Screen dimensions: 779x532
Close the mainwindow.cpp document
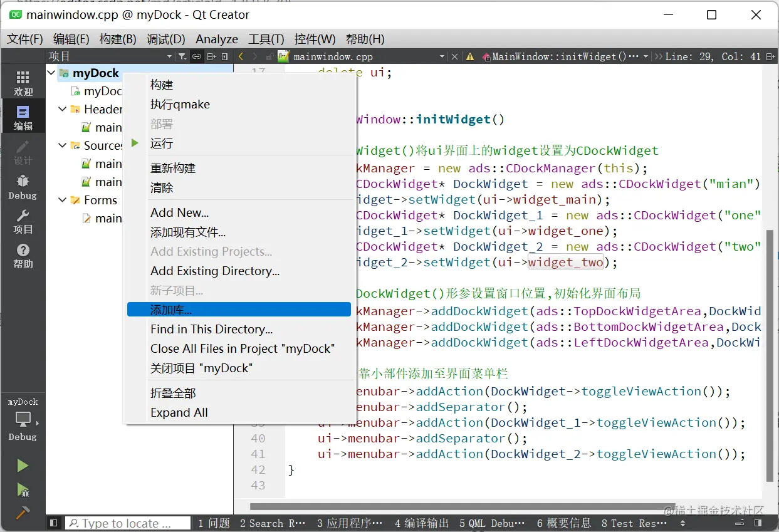click(455, 56)
